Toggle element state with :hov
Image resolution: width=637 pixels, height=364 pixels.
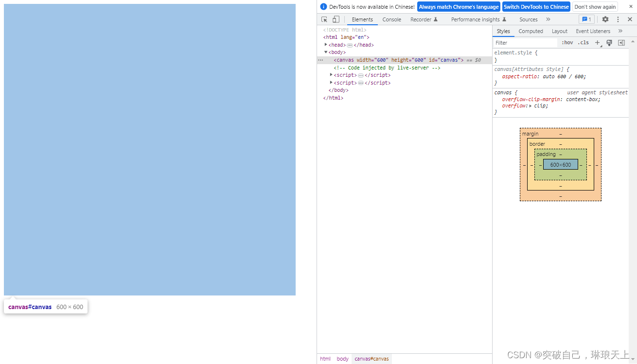(567, 43)
